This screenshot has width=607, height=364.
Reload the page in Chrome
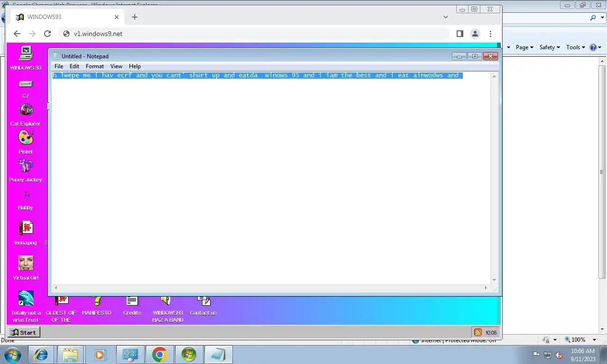(x=47, y=34)
